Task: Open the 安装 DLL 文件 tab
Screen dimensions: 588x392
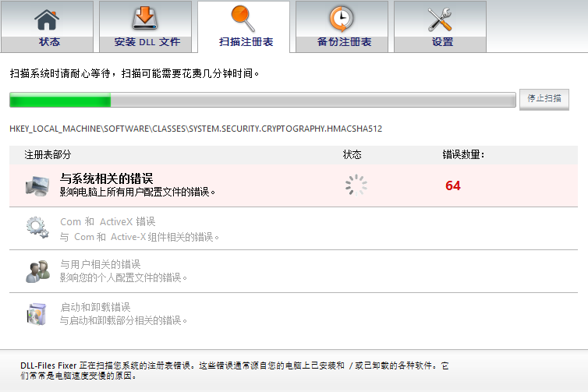Action: [146, 26]
